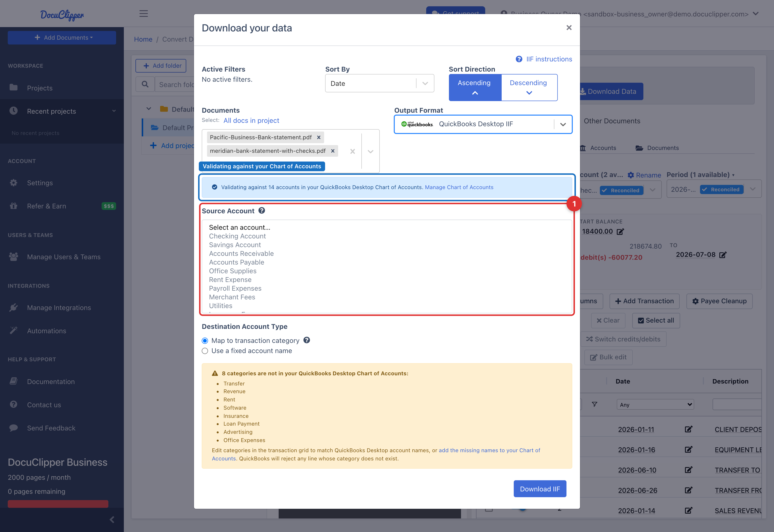774x532 pixels.
Task: Clear all selected documents
Action: (353, 151)
